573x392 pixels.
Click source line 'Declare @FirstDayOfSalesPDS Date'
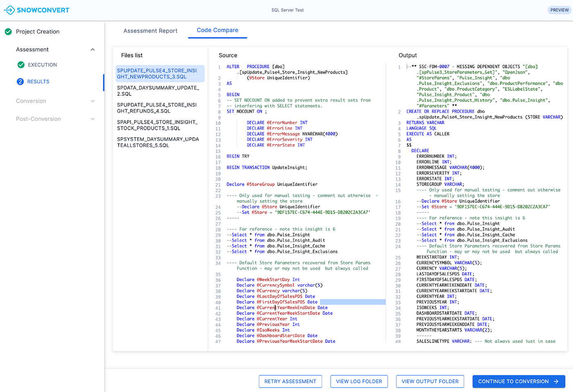[277, 302]
